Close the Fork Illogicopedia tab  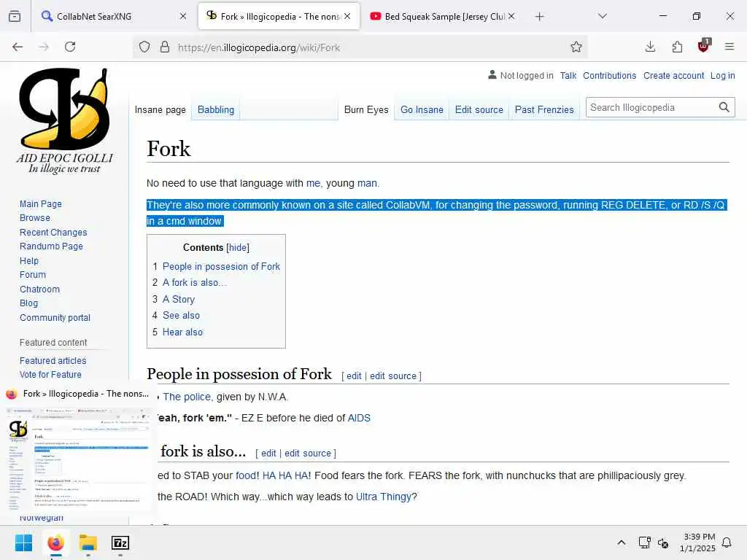point(347,16)
